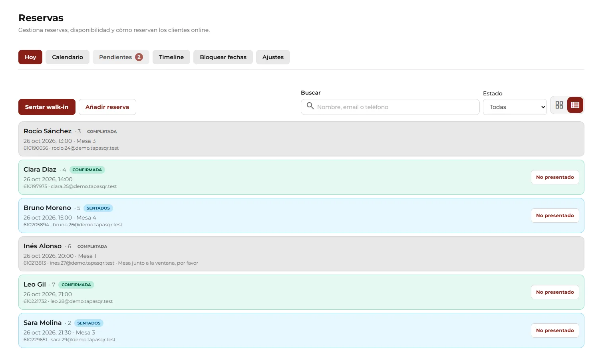This screenshot has width=608, height=364.
Task: Click SENTADOS badge on Bruno Moreno row
Action: pyautogui.click(x=98, y=208)
